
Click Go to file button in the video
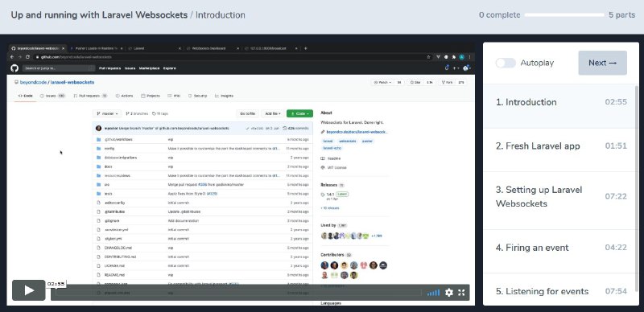click(x=248, y=113)
